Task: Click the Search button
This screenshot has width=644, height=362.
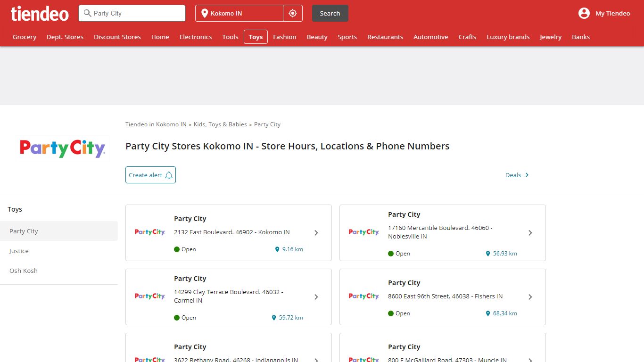Action: (x=330, y=13)
